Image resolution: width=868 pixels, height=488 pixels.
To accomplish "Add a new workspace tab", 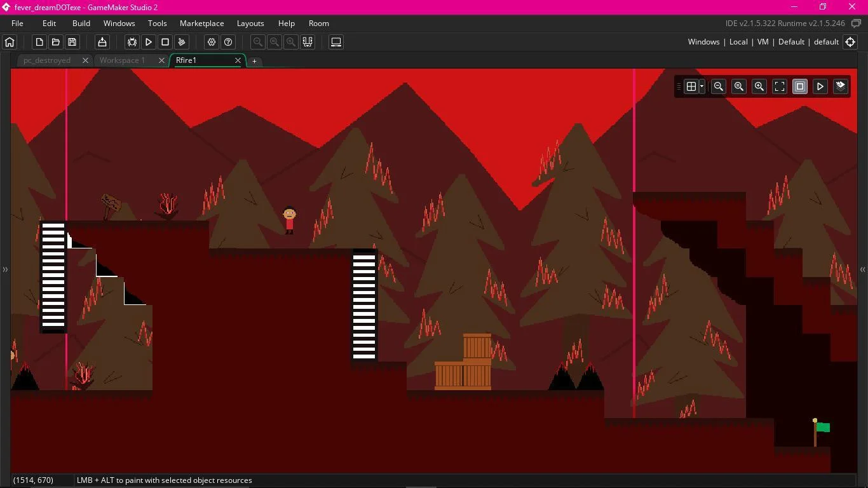I will point(254,61).
